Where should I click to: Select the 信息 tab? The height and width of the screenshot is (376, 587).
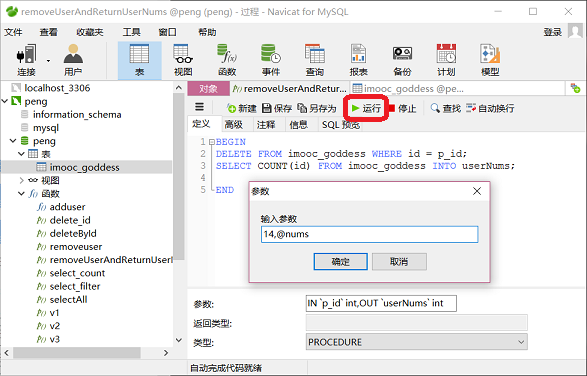click(x=298, y=124)
